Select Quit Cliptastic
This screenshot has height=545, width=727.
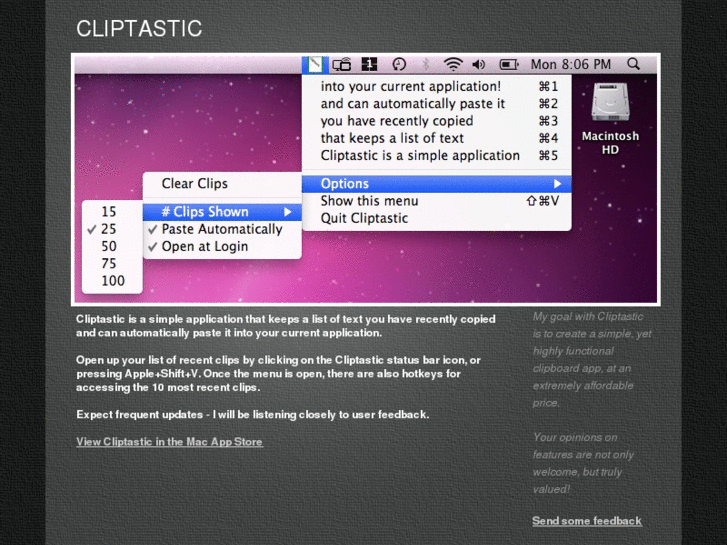pyautogui.click(x=436, y=218)
